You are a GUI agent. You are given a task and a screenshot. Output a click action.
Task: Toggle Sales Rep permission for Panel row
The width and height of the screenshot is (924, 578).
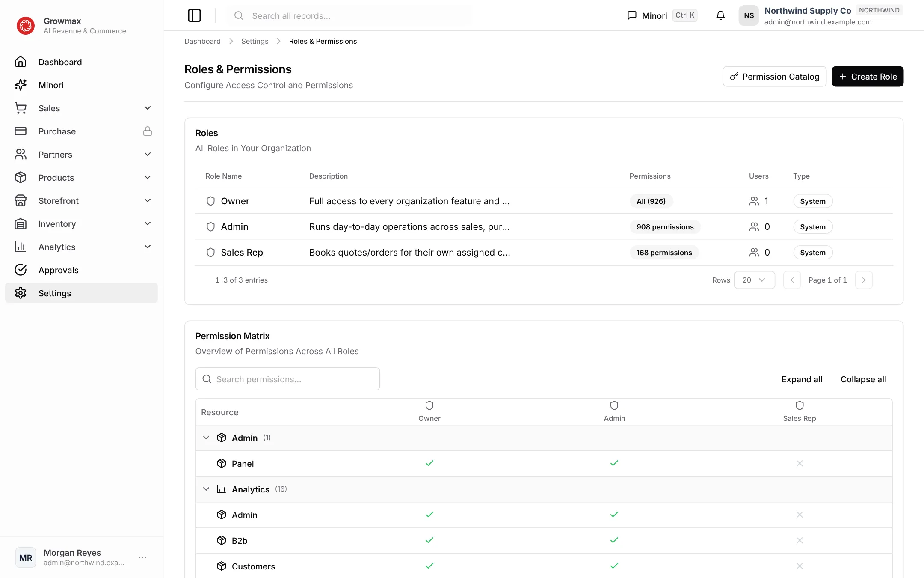click(800, 463)
